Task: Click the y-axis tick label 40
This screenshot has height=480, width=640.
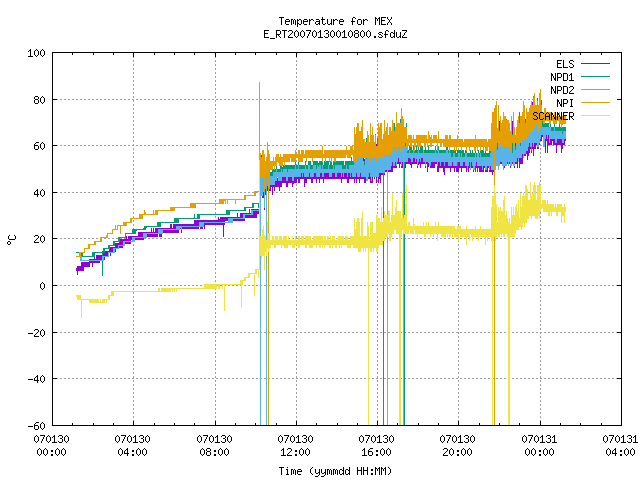Action: pos(39,193)
